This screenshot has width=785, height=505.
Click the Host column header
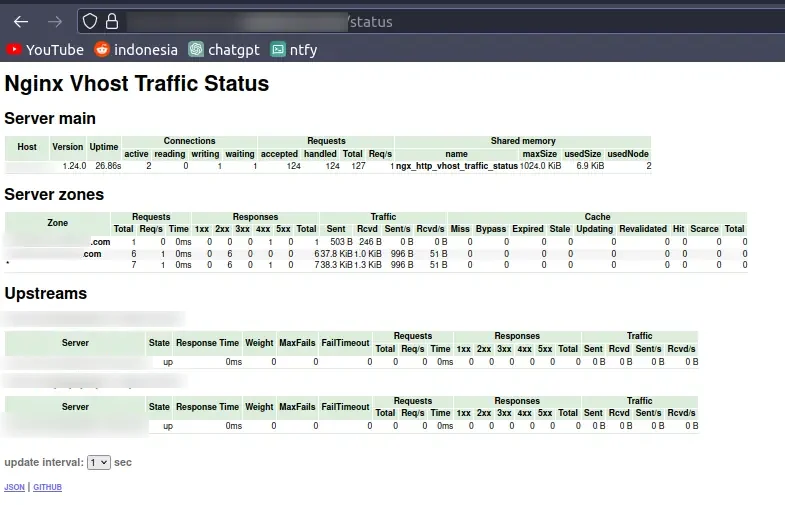[x=27, y=147]
